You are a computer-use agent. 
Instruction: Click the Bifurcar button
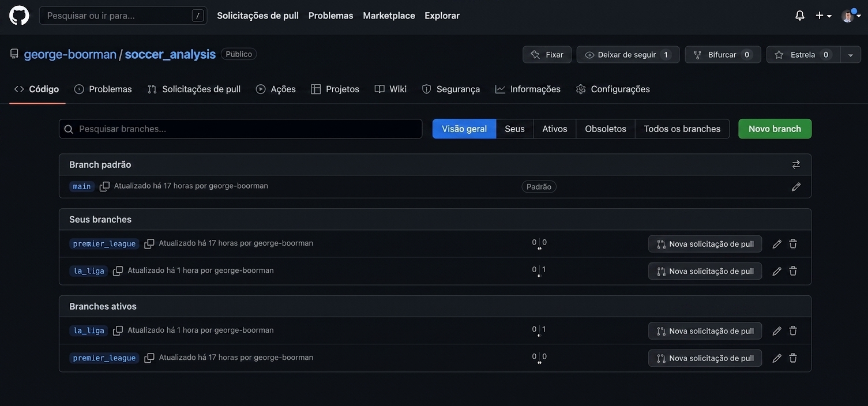point(723,55)
